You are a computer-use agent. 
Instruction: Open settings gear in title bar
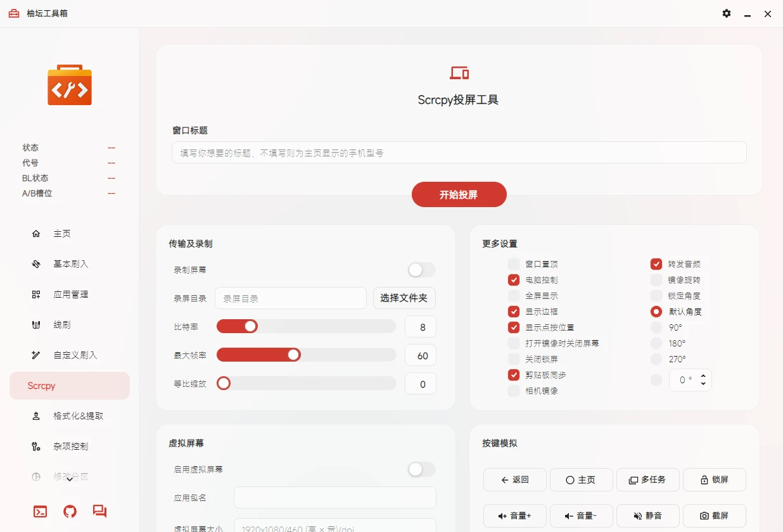727,13
